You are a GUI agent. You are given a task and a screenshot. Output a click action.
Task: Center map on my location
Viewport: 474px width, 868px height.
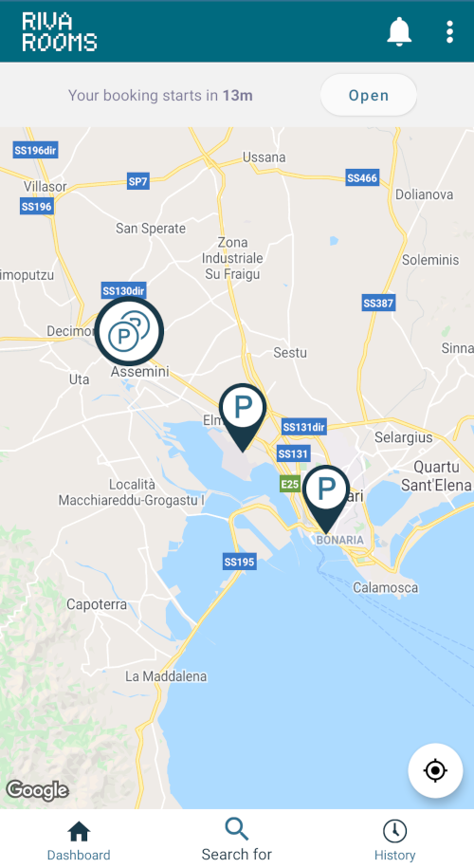coord(435,770)
